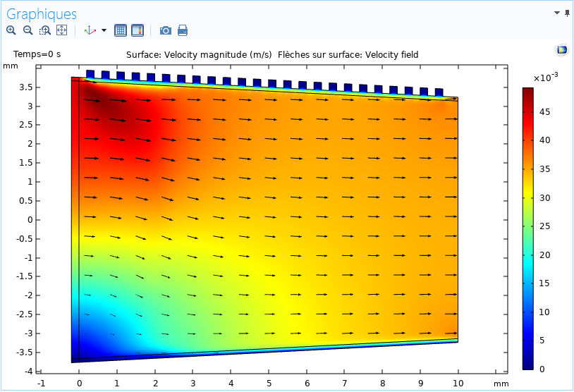The image size is (574, 392).
Task: Click the Temps=0 s time label
Action: (x=37, y=54)
